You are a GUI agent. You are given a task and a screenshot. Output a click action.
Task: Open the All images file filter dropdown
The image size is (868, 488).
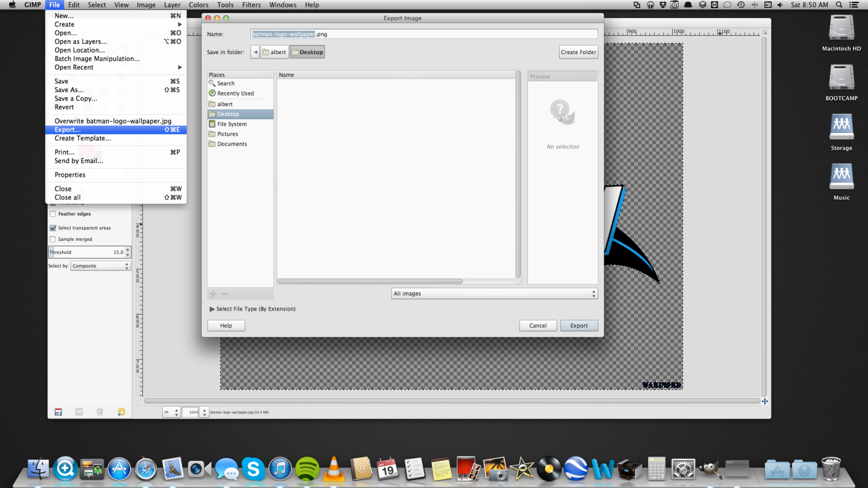(495, 294)
